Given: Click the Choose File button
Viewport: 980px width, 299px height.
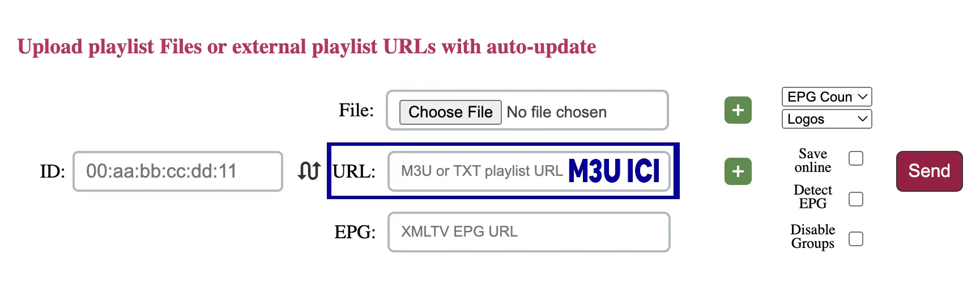Looking at the screenshot, I should [x=450, y=112].
